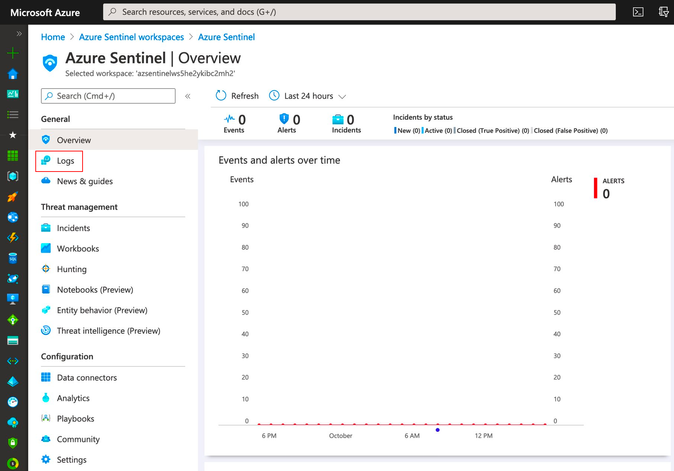Click the Favorites star in sidebar
674x471 pixels.
pyautogui.click(x=13, y=135)
